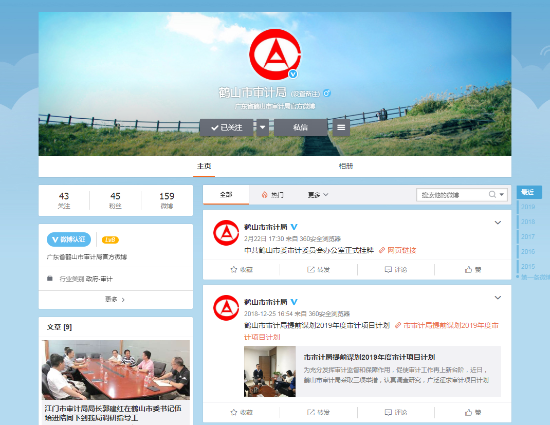Switch to the 主页 home tab
This screenshot has width=550, height=425.
[x=204, y=166]
